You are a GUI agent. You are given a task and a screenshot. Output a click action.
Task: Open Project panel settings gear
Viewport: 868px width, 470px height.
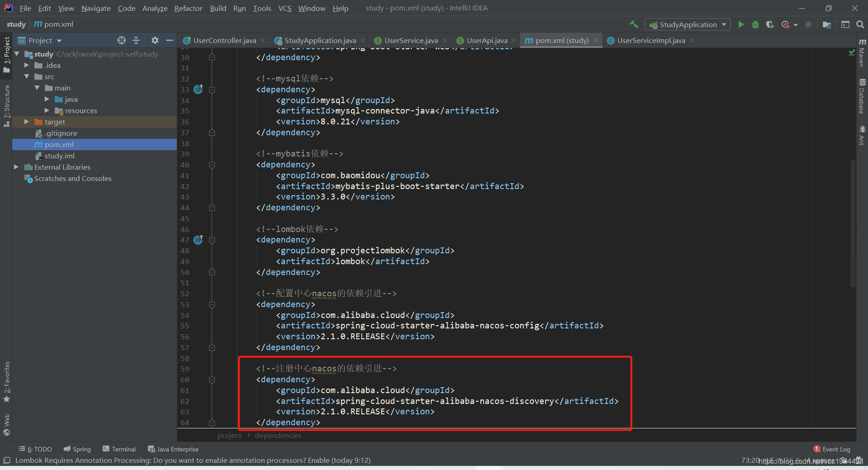155,40
